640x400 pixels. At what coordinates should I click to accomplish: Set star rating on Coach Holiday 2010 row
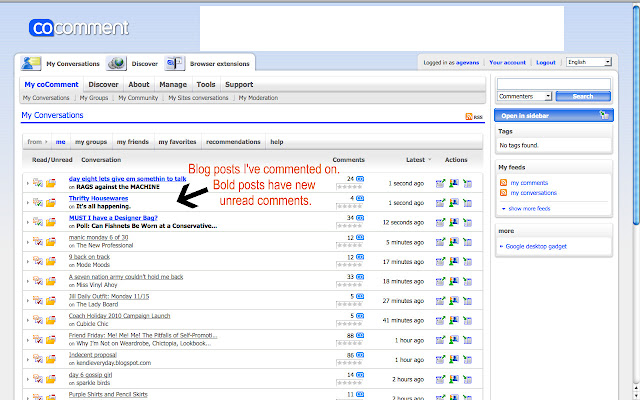(x=349, y=324)
